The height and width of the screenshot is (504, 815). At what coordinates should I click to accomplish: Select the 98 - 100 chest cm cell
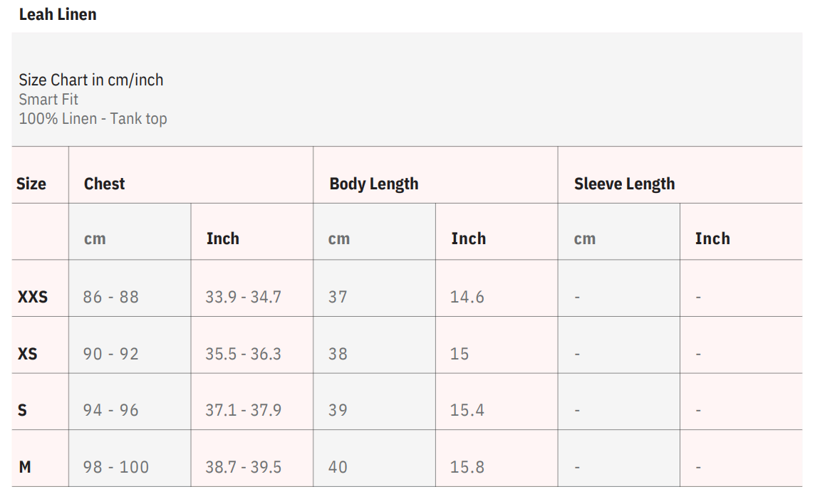116,467
